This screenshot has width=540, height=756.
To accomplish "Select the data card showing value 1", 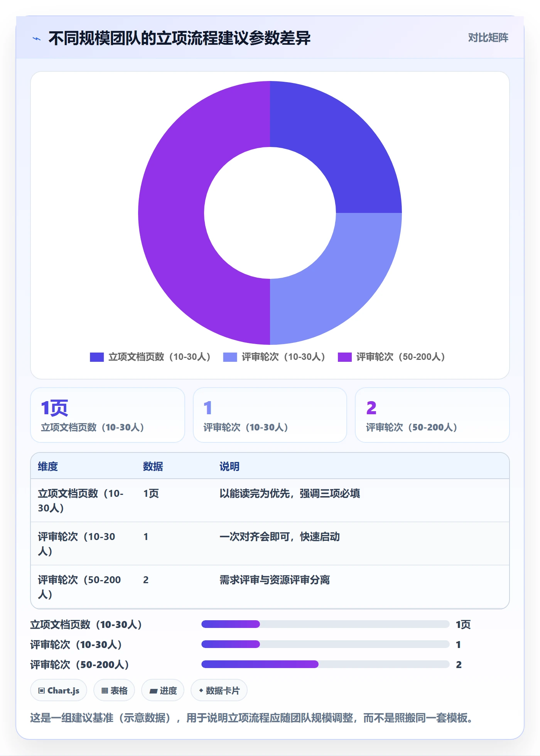I will pyautogui.click(x=270, y=415).
